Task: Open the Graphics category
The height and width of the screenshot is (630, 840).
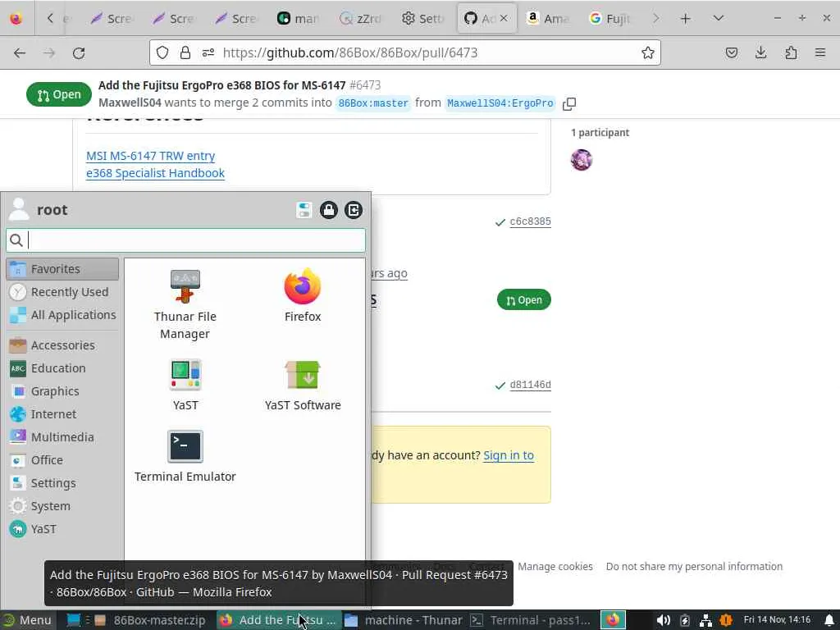Action: coord(62,391)
